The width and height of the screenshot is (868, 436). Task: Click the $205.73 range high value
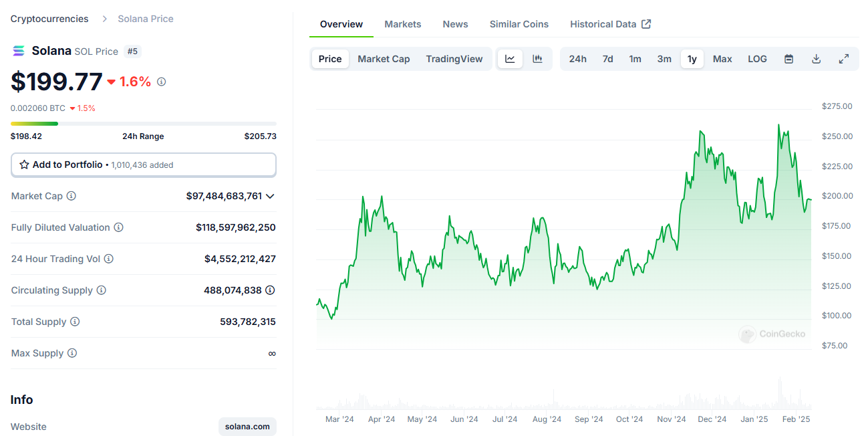point(261,136)
